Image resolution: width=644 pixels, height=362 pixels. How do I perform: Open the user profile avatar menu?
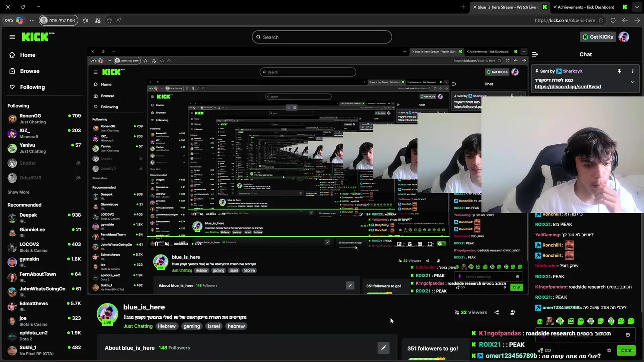(624, 37)
